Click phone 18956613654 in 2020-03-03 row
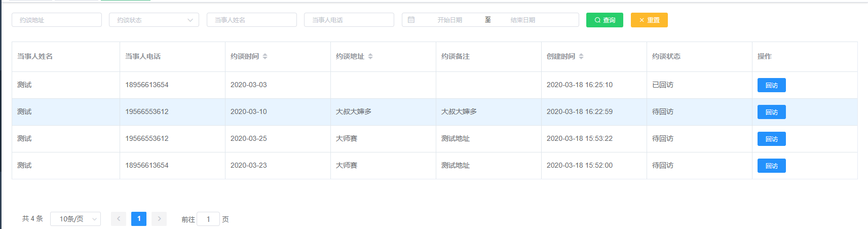Screen dimensions: 868x229 pyautogui.click(x=147, y=85)
